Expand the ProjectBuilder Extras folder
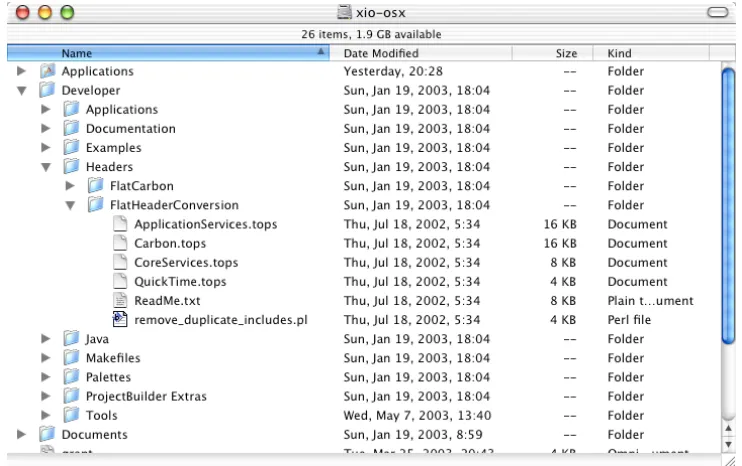Viewport: 742px width, 466px height. point(45,396)
